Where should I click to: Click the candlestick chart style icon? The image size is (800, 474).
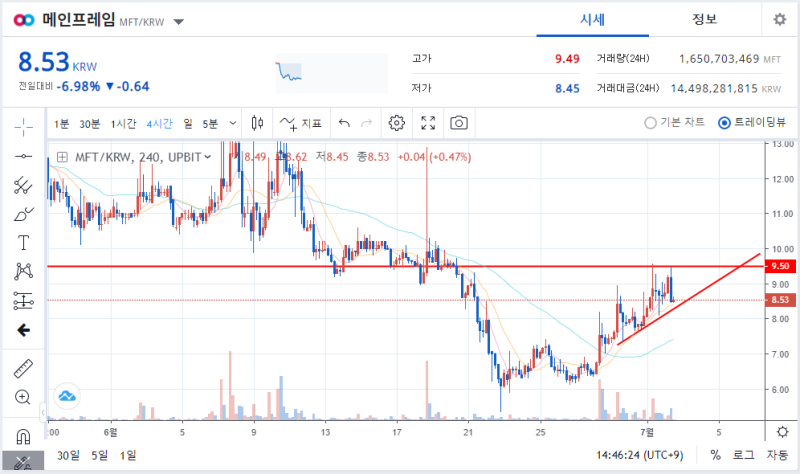tap(258, 123)
